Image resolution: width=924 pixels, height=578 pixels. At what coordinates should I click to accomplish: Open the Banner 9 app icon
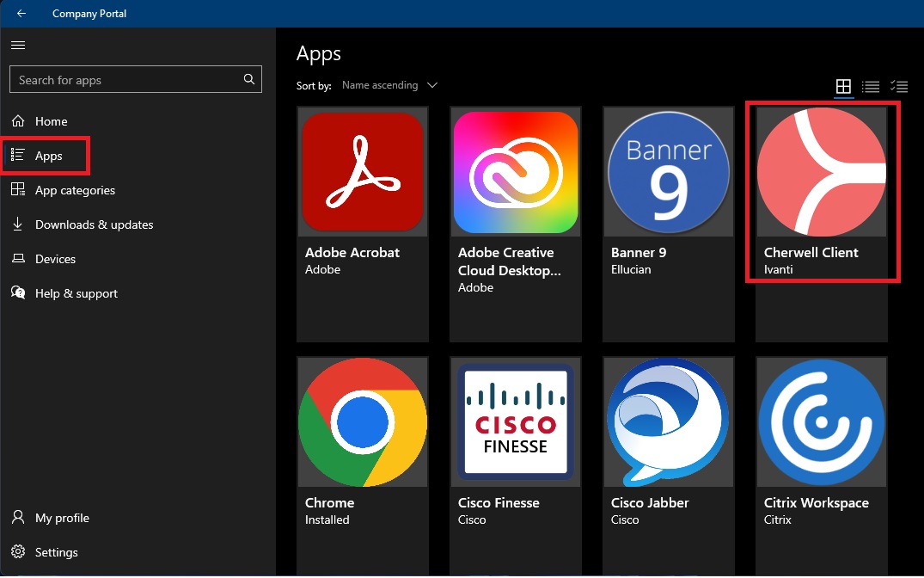coord(668,173)
